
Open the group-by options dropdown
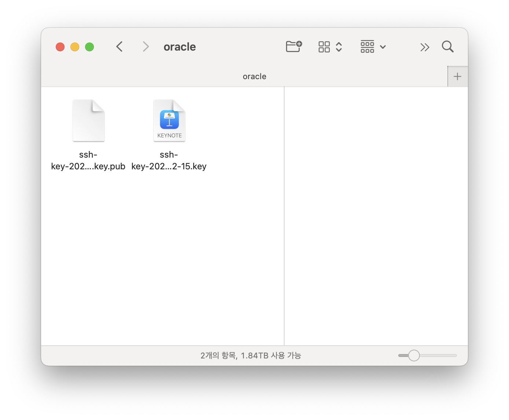pos(373,47)
